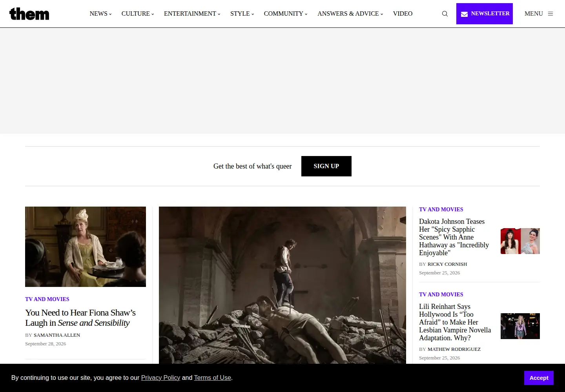
Task: Click the "September 28, 2026" date
Action: click(x=46, y=344)
